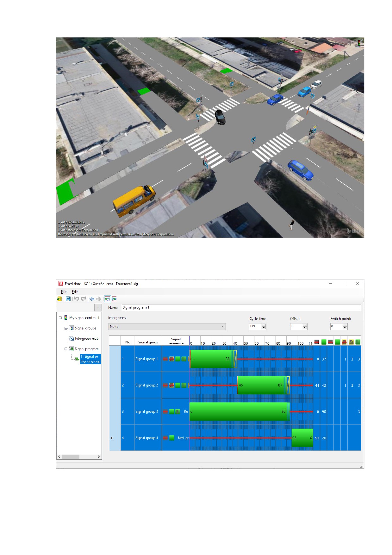Click Signal group 2 green phase bar
The height and width of the screenshot is (555, 392).
[261, 385]
